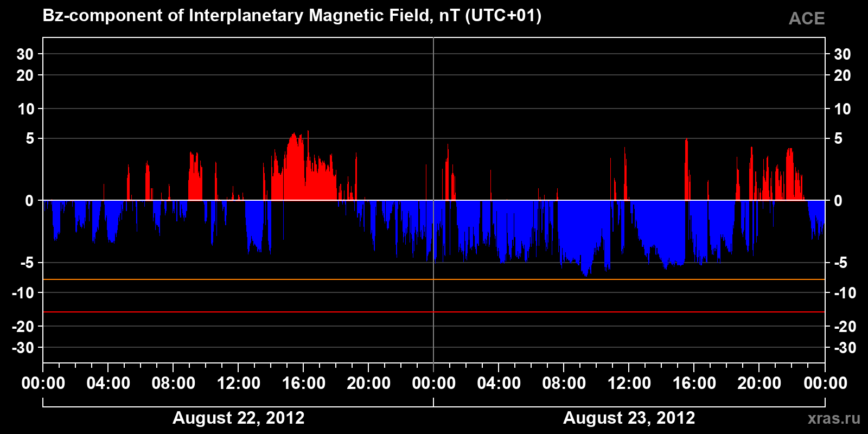Click the chart title about the Bz-component of the Interplanetary Magnetic Field
The height and width of the screenshot is (434, 868).
pyautogui.click(x=292, y=16)
